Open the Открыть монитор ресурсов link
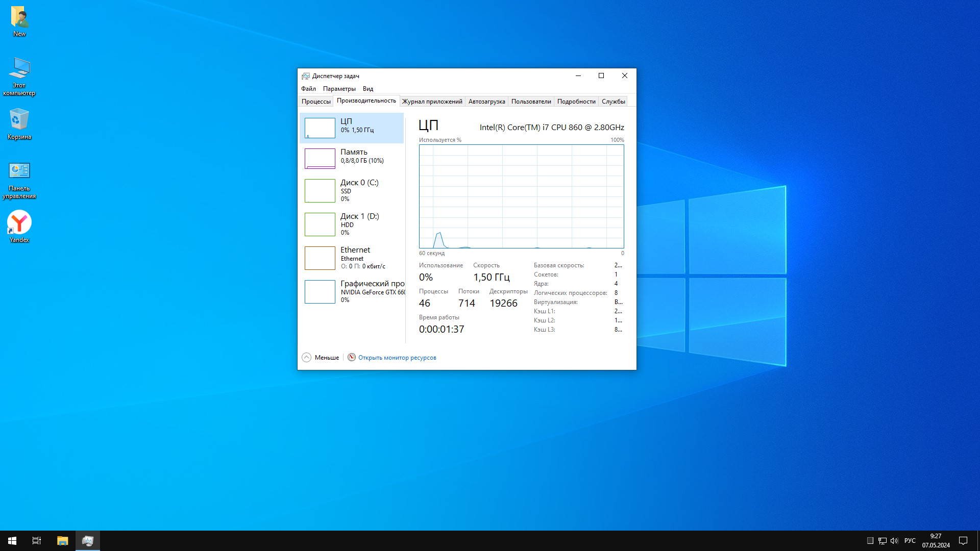The height and width of the screenshot is (551, 980). point(397,358)
